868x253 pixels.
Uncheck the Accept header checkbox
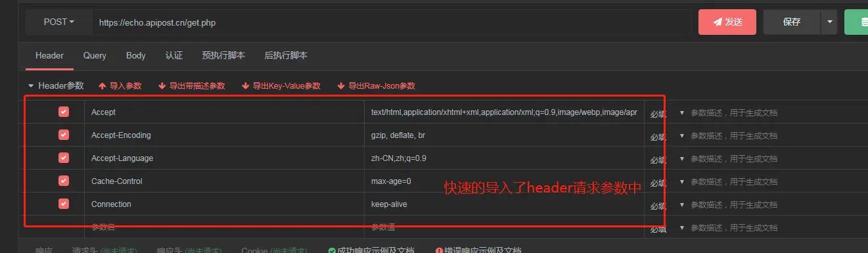64,112
